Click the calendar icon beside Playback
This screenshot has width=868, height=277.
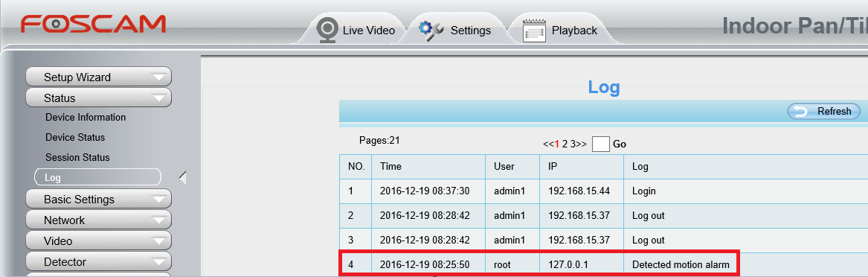[x=534, y=30]
